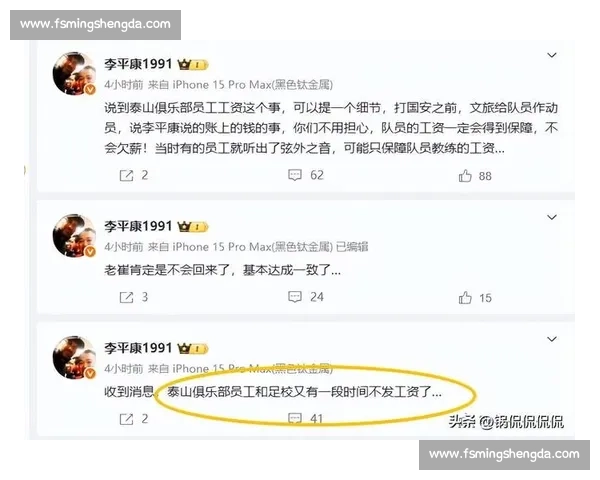This screenshot has height=480, width=600.
Task: Open the 41 comments on third post
Action: [295, 418]
